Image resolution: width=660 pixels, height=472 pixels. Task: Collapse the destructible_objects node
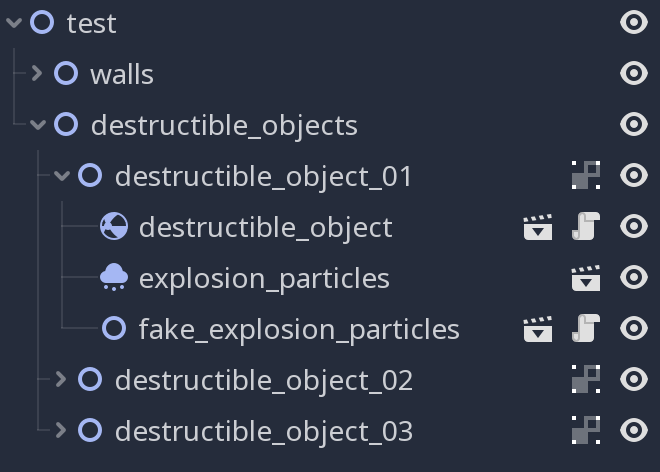click(38, 125)
